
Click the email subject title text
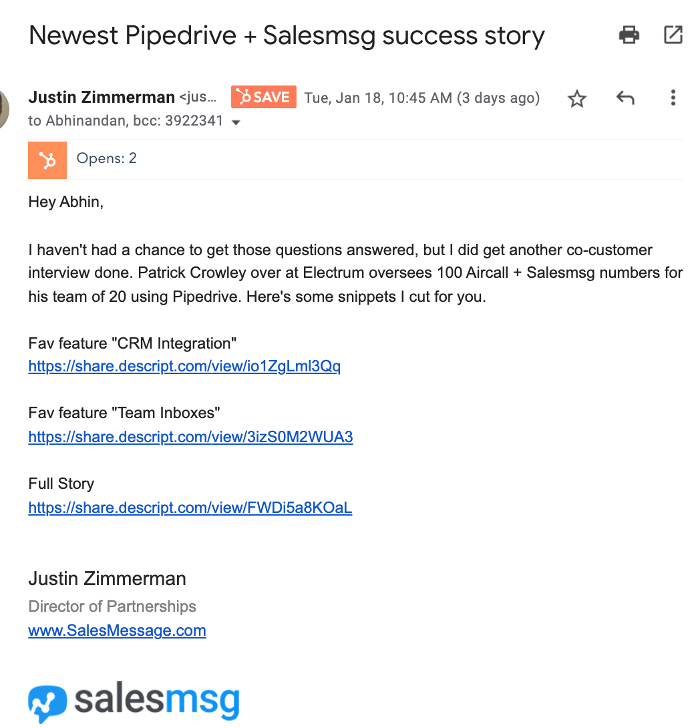(287, 36)
